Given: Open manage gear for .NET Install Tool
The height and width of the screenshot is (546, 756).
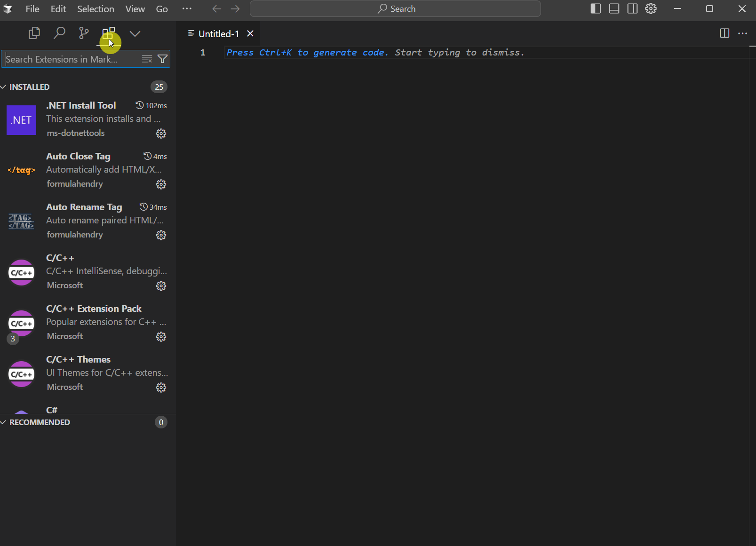Looking at the screenshot, I should 161,134.
